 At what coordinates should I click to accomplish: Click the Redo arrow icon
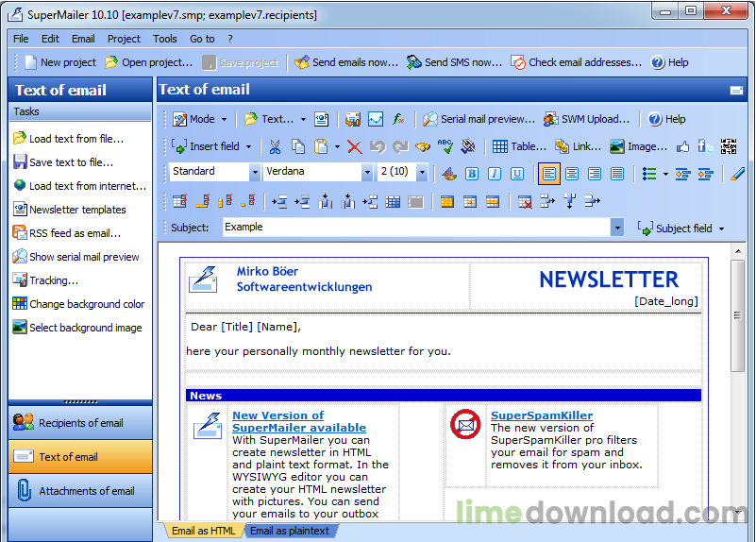click(400, 146)
